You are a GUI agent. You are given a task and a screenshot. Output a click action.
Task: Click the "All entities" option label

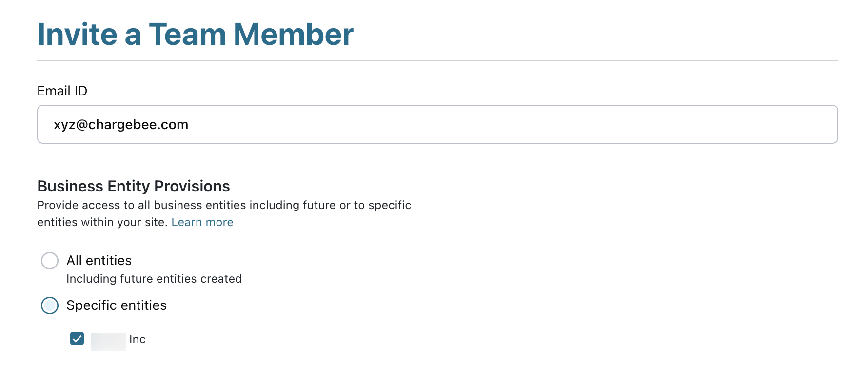(99, 261)
